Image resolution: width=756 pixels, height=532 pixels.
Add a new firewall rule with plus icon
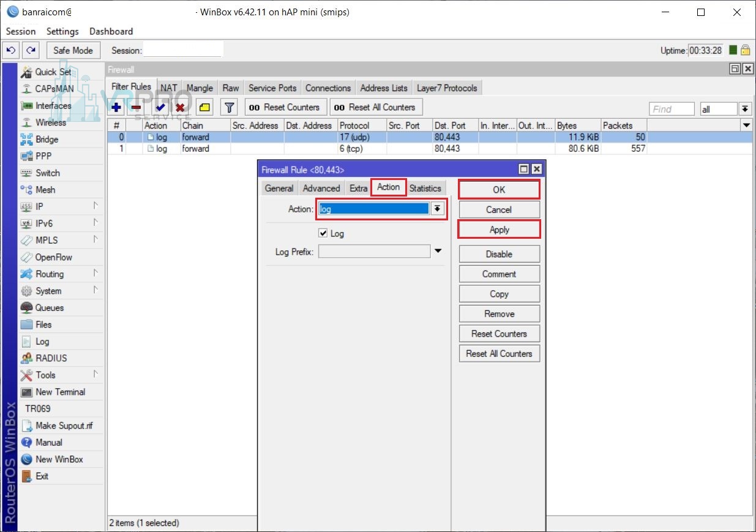(116, 107)
